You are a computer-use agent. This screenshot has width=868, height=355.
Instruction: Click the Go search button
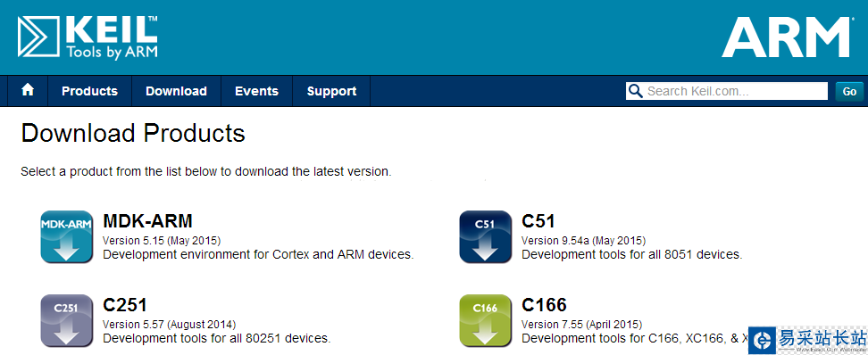(x=849, y=92)
